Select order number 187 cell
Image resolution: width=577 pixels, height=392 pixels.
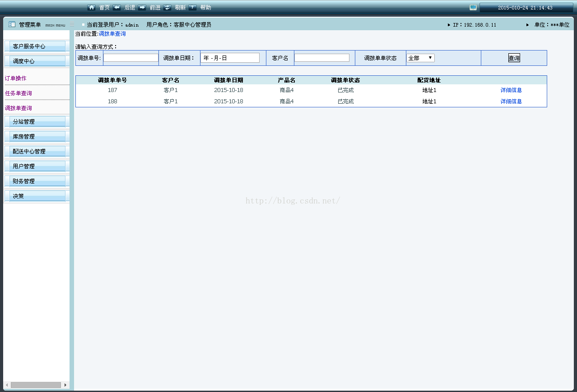pyautogui.click(x=112, y=90)
